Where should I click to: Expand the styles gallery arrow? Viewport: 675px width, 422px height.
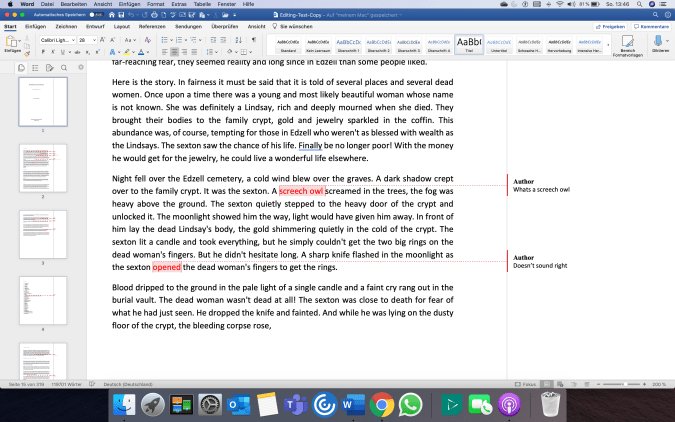608,46
